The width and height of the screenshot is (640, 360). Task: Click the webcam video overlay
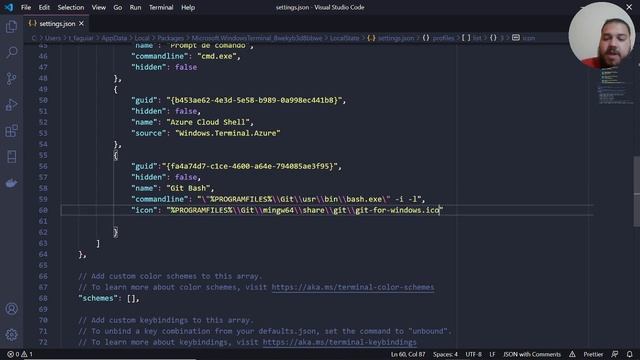602,35
